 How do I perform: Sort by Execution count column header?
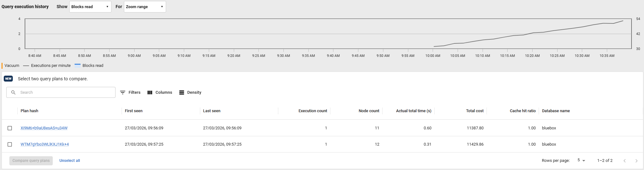click(312, 111)
